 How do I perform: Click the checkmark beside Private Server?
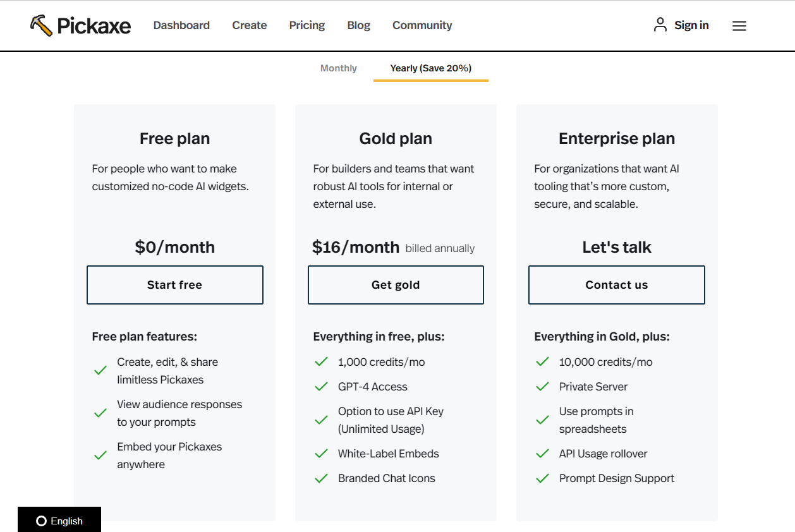[542, 387]
